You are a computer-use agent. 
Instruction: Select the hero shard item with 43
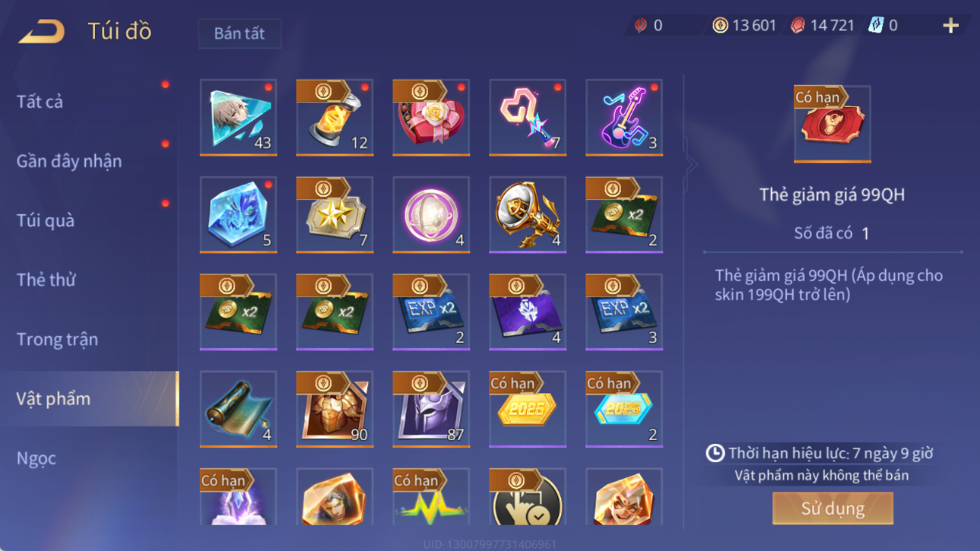coord(238,118)
